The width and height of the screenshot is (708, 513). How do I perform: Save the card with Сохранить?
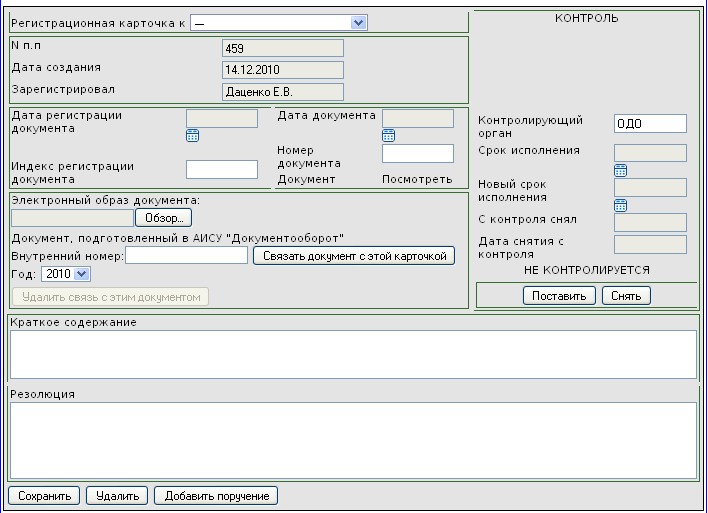(44, 496)
